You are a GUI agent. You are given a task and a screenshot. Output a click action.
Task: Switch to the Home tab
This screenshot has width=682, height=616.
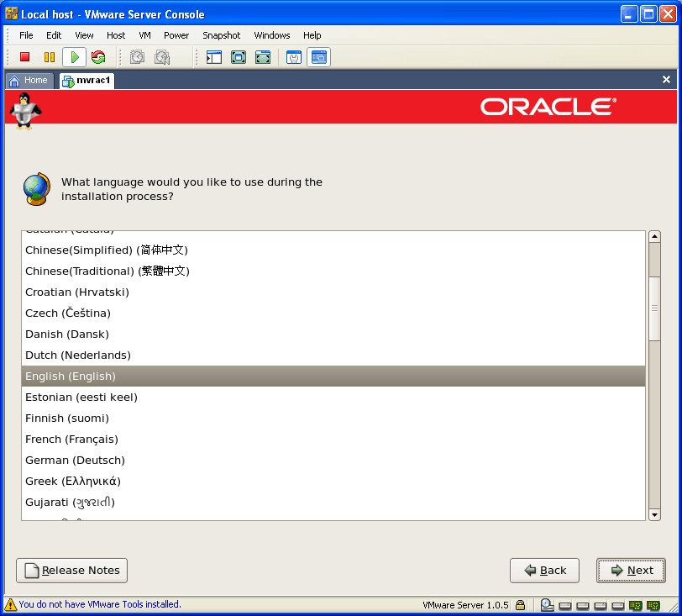(x=29, y=81)
